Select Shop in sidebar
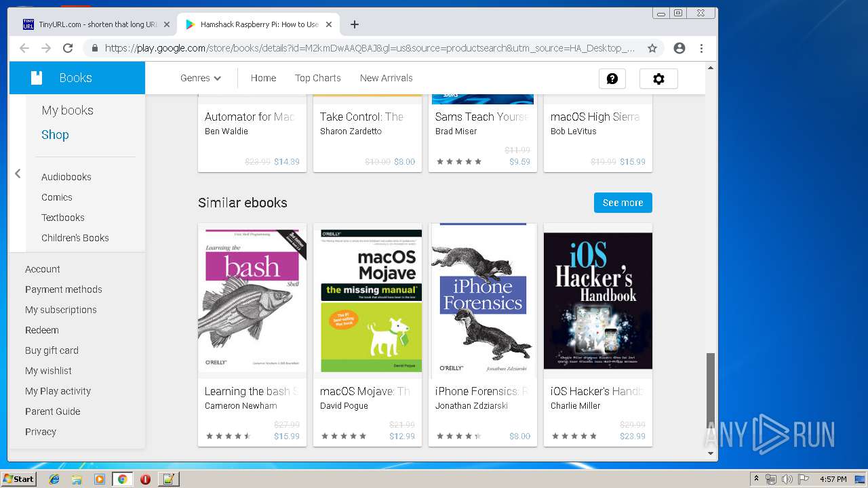 point(55,135)
